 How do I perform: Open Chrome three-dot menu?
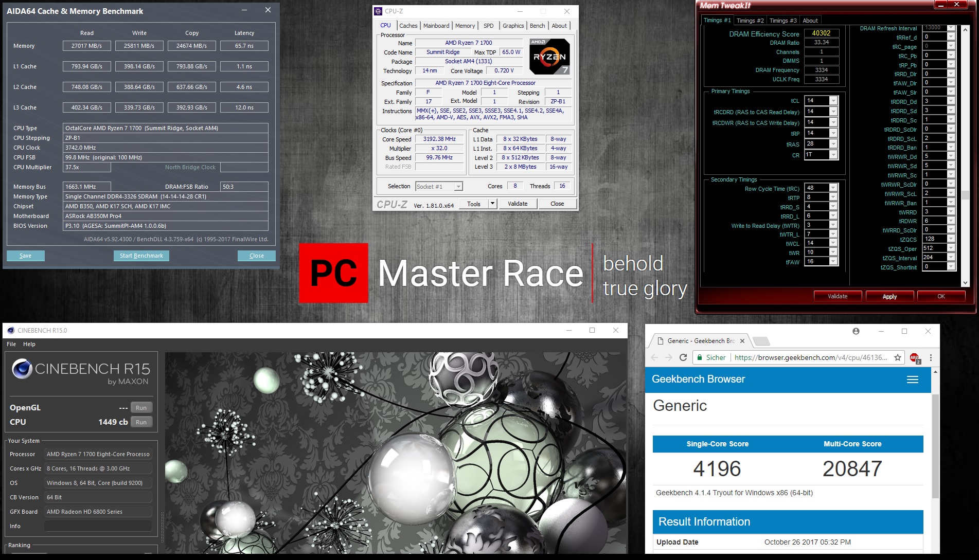tap(931, 357)
